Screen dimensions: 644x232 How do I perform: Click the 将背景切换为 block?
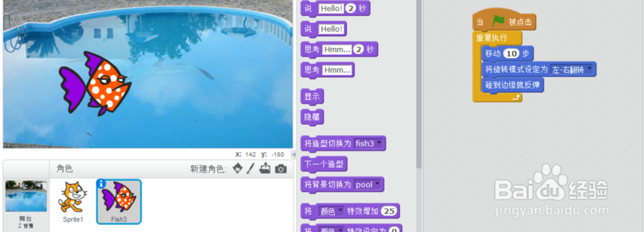(x=343, y=185)
